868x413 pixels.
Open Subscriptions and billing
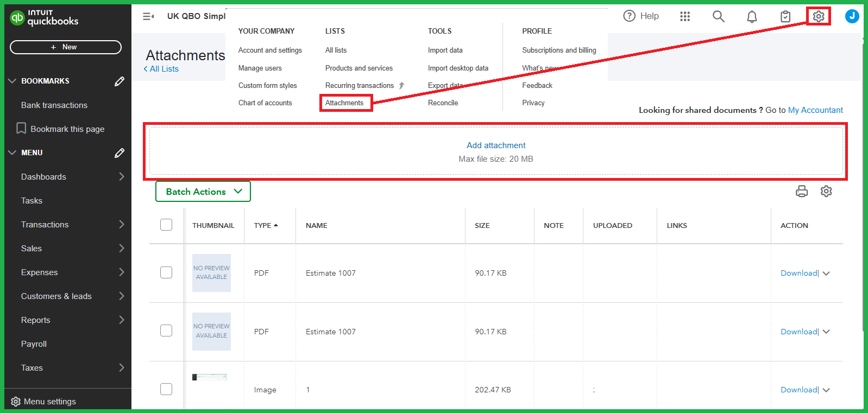click(559, 50)
